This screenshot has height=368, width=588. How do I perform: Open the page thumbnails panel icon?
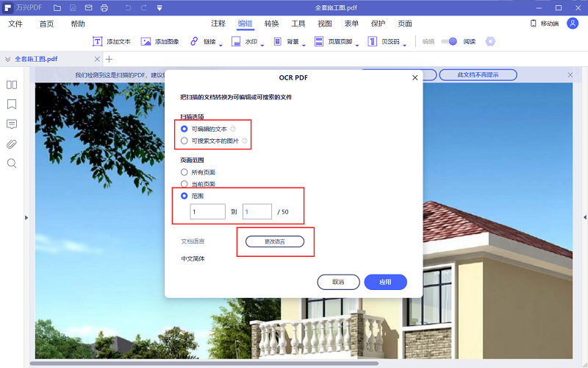[x=12, y=85]
